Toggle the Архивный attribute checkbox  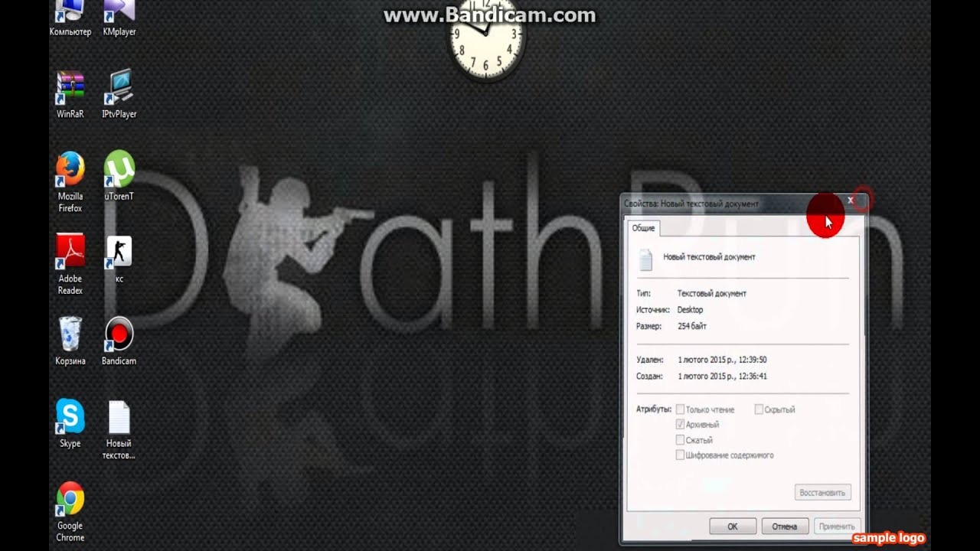tap(680, 424)
